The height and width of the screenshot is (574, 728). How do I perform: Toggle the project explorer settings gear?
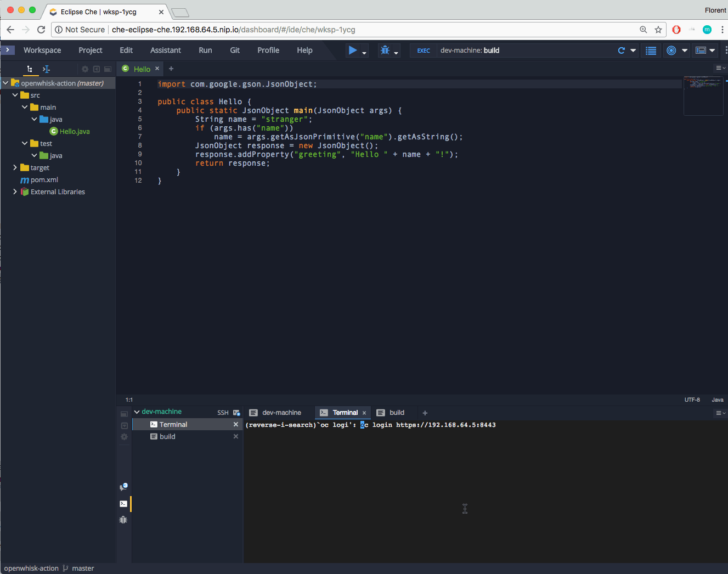coord(86,69)
